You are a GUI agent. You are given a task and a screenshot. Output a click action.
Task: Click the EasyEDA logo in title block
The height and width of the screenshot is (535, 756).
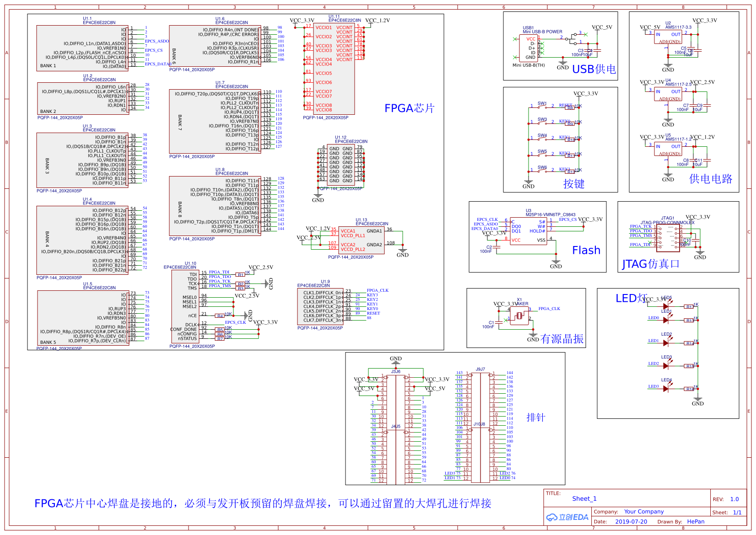567,517
